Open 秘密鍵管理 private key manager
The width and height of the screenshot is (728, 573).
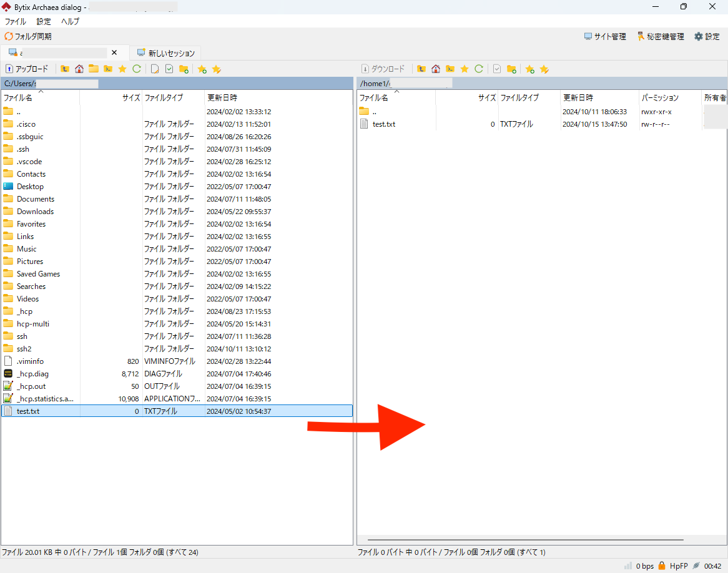[x=660, y=37]
